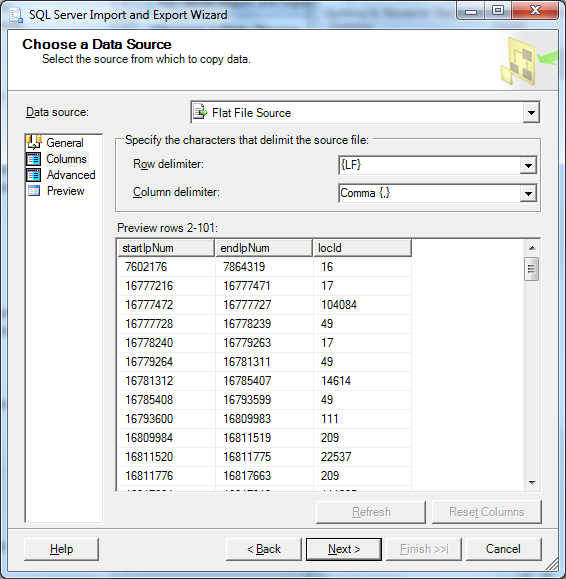
Task: Select locId cell 16
Action: [363, 267]
